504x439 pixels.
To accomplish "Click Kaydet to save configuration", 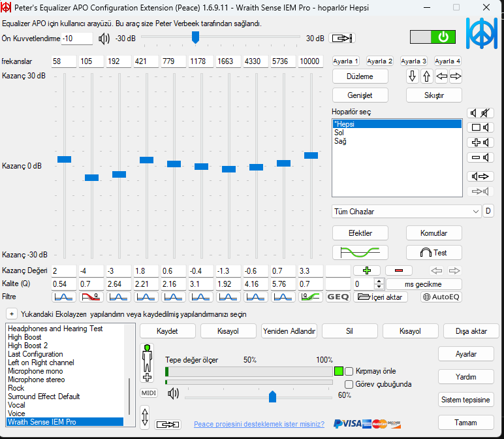I will [168, 331].
